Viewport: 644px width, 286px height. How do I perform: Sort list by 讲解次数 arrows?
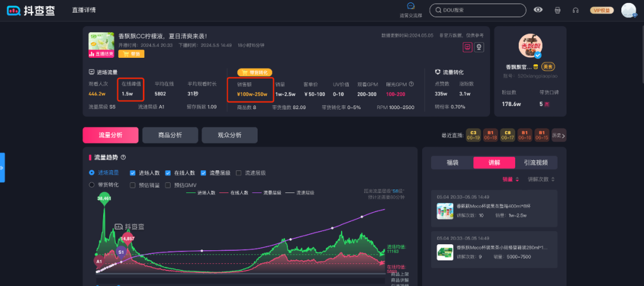pos(553,179)
